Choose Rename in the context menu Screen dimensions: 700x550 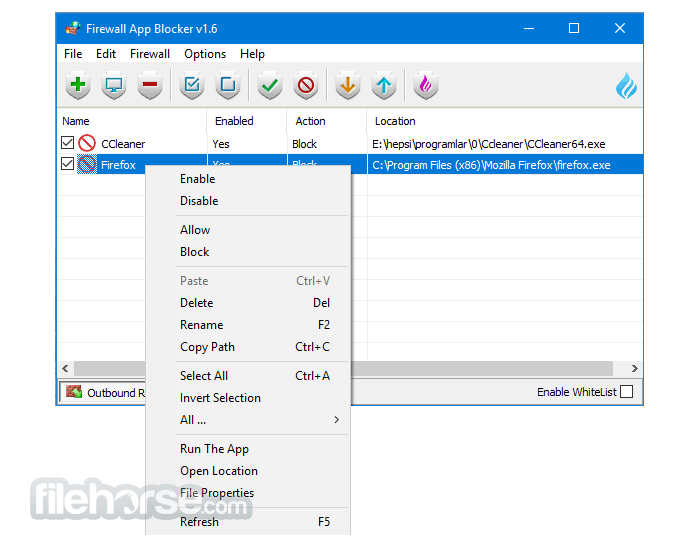[248, 325]
